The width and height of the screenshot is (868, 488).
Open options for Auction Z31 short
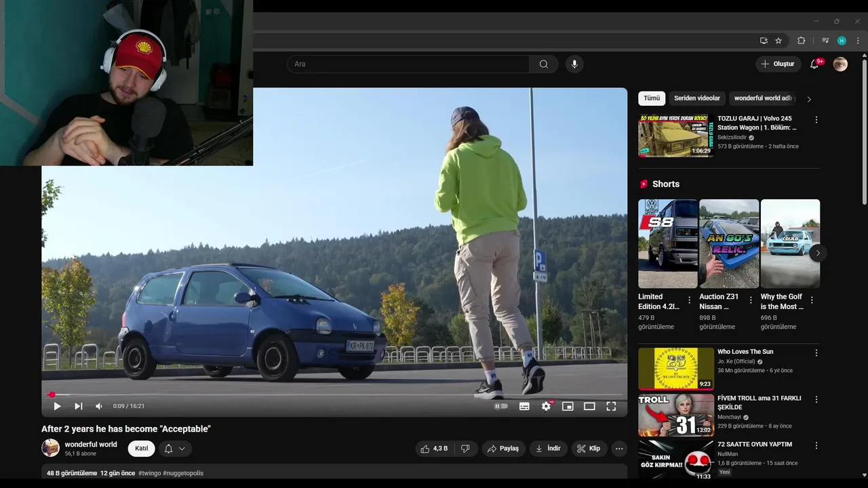click(751, 300)
